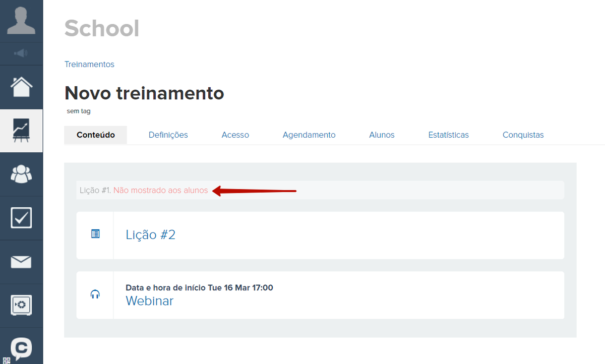Screen dimensions: 605x364
Task: Open the Agendamento tab
Action: click(309, 135)
